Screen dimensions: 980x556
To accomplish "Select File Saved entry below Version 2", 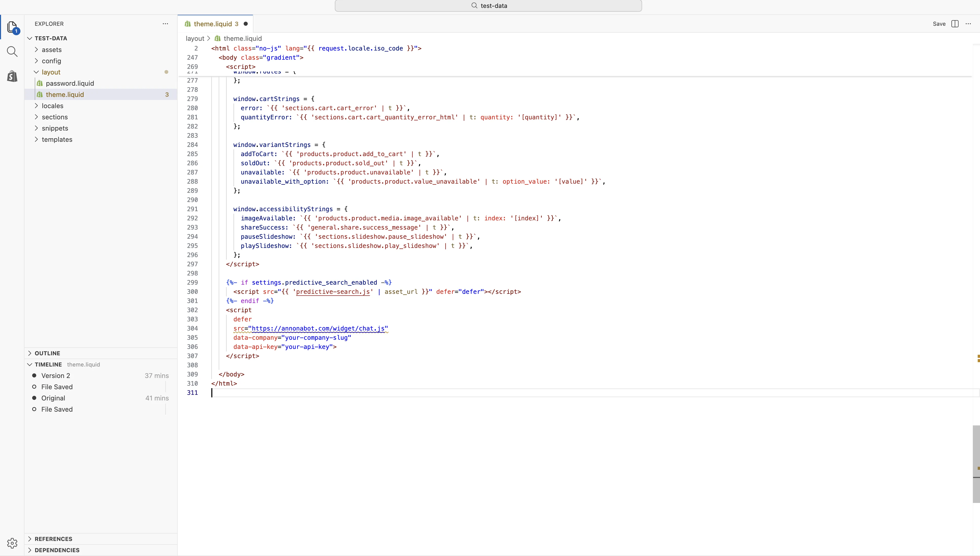I will pos(101,387).
